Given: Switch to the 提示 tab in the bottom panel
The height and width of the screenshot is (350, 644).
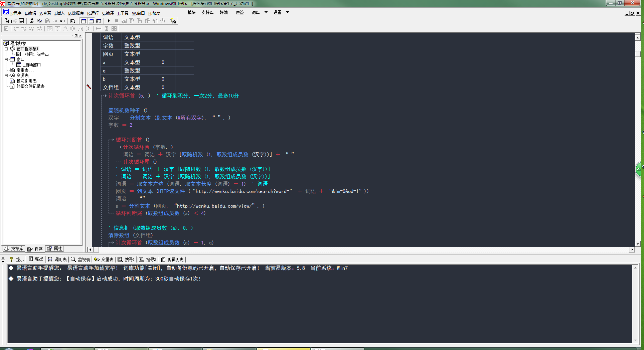Looking at the screenshot, I should click(17, 259).
